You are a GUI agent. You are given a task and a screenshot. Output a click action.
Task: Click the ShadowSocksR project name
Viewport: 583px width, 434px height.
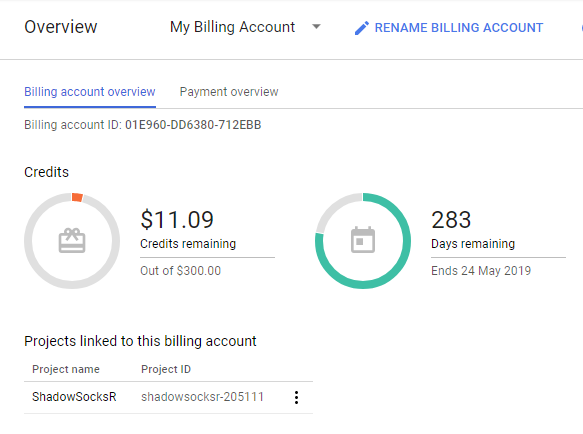(74, 397)
